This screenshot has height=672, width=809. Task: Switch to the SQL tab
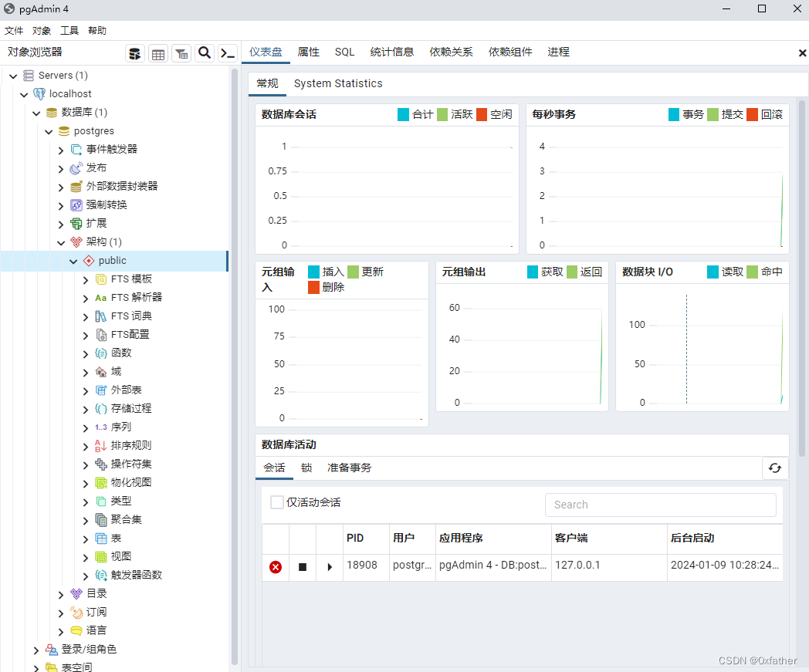click(x=344, y=52)
